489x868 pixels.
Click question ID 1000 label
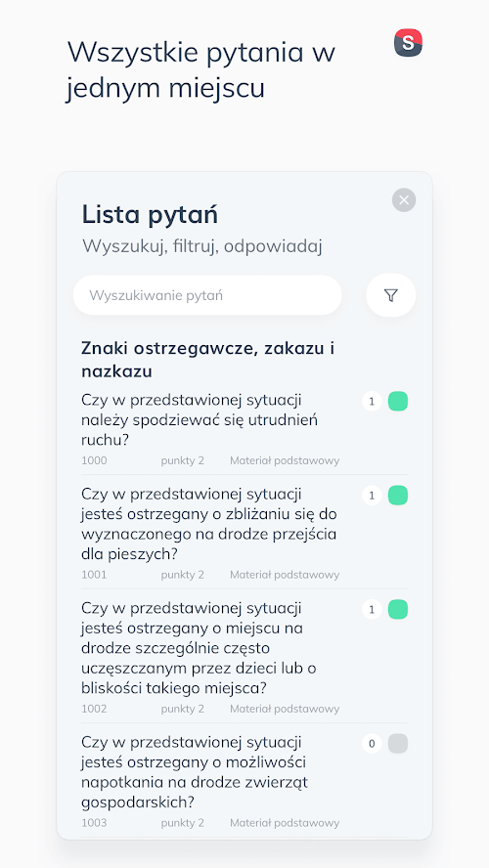[x=94, y=460]
